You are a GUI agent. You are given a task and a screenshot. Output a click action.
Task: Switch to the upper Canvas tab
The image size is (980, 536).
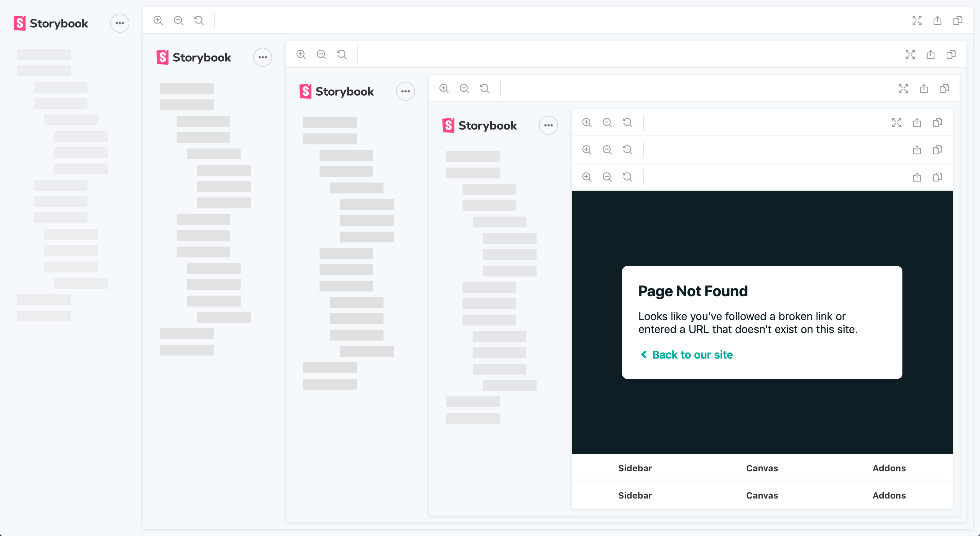[762, 468]
